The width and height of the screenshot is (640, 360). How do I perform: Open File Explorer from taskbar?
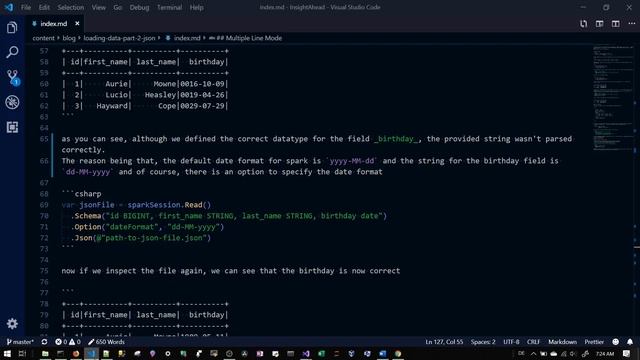[x=45, y=353]
